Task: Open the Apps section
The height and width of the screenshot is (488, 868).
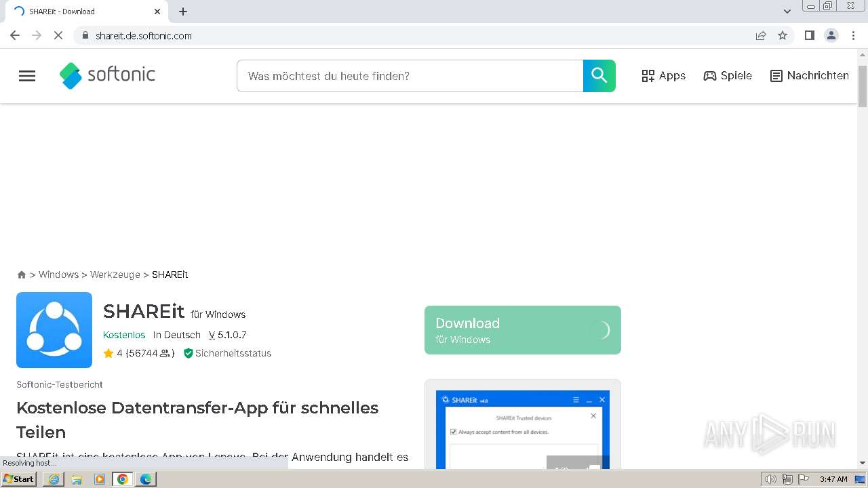Action: pos(664,76)
